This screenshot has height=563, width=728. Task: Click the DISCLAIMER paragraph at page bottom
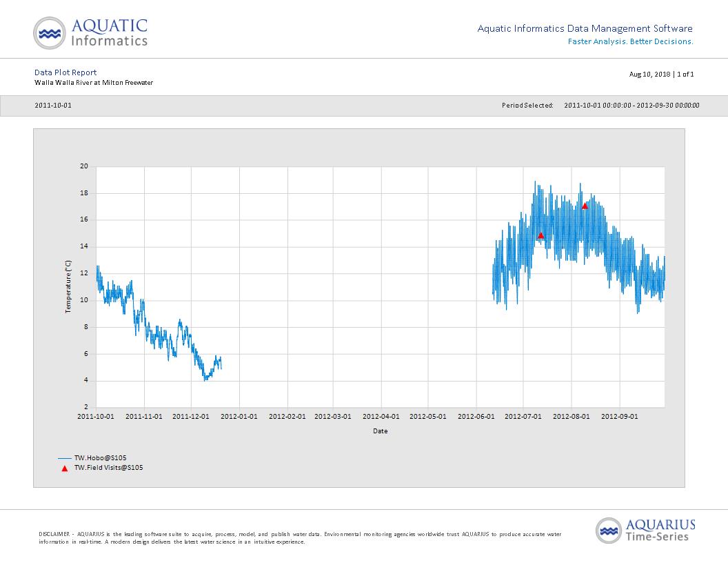coord(300,538)
